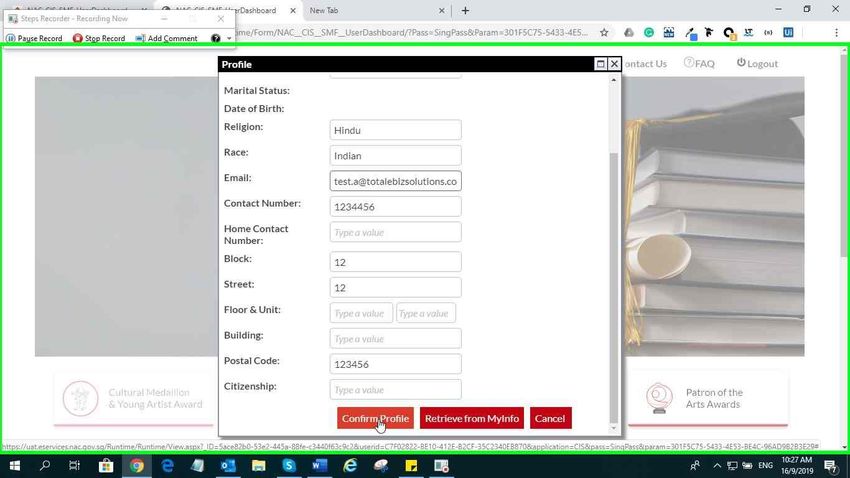Focus the Email input field
The image size is (850, 478).
point(395,181)
